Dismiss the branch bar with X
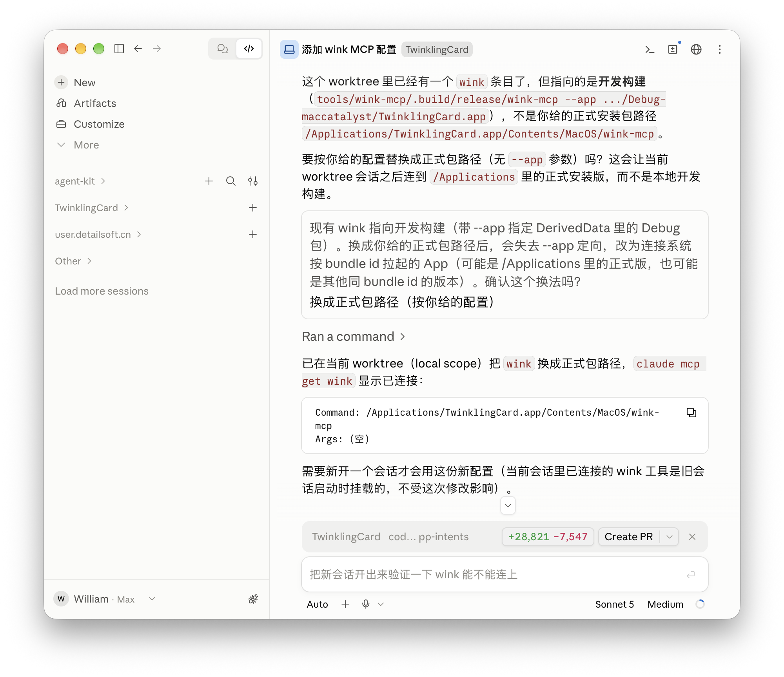 coord(692,537)
